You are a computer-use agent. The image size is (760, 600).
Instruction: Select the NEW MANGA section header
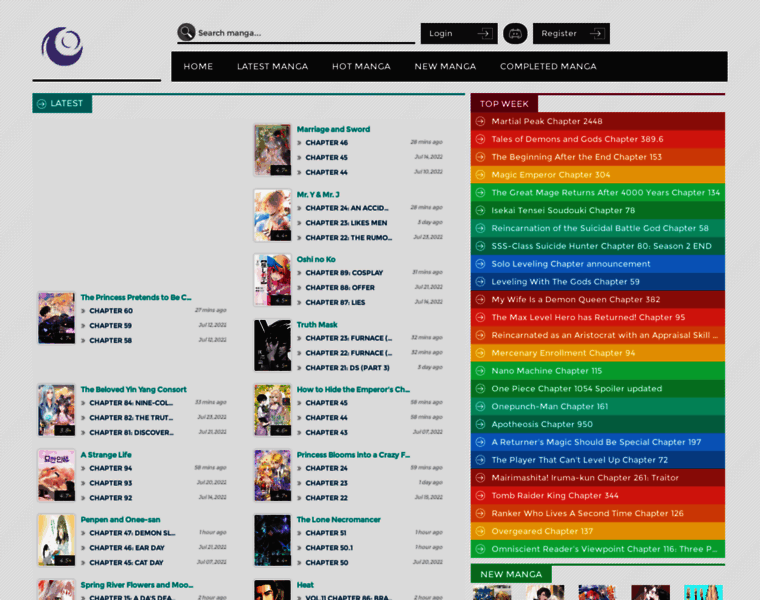click(511, 574)
